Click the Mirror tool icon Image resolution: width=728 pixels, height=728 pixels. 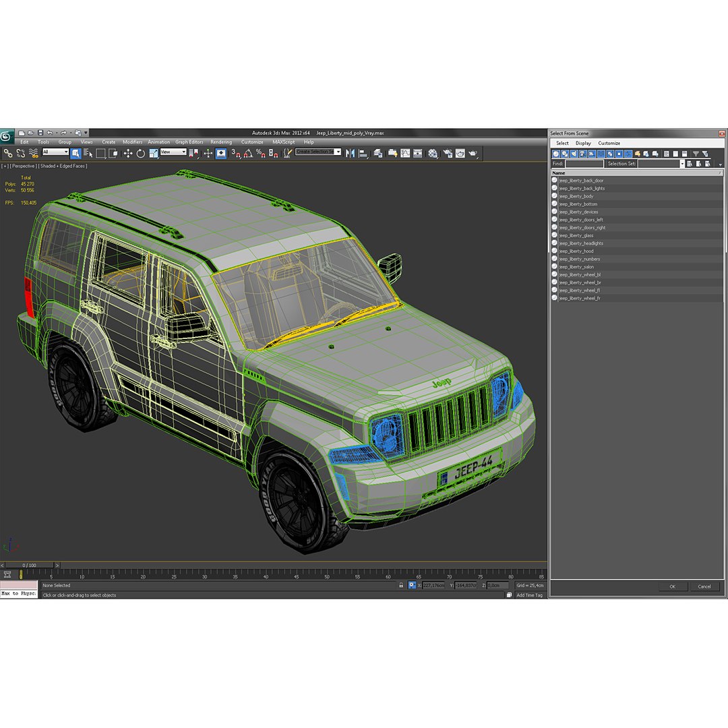tap(350, 153)
